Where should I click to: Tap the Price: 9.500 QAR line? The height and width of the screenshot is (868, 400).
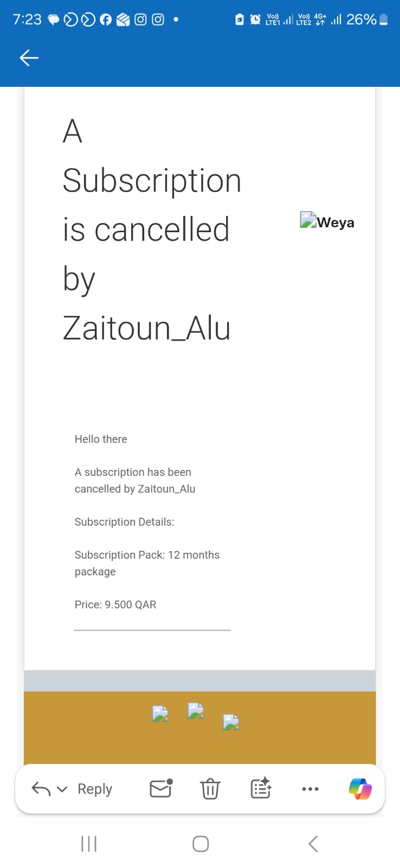[x=115, y=604]
